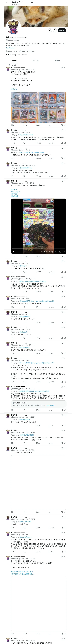View analytics of the Dec 29, 2024 post
This screenshot has width=72, height=644.
tap(51, 176)
